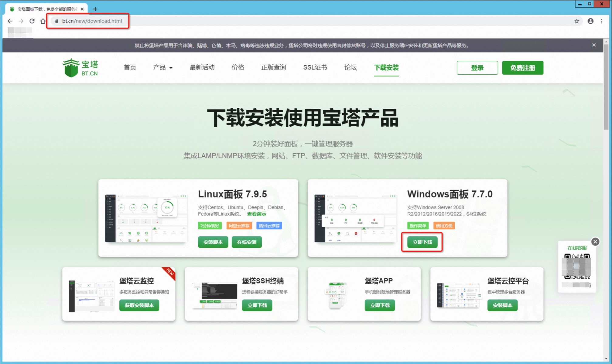The height and width of the screenshot is (364, 612).
Task: Click the site padlock icon
Action: (56, 21)
